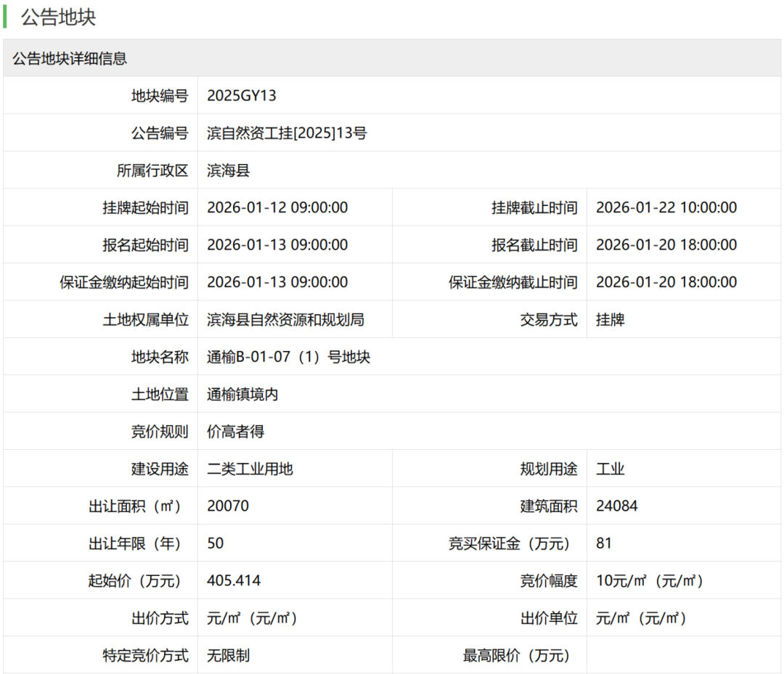Screen dimensions: 784x674
Task: Click the 保证金缴纳截止时间 date value
Action: pos(666,282)
